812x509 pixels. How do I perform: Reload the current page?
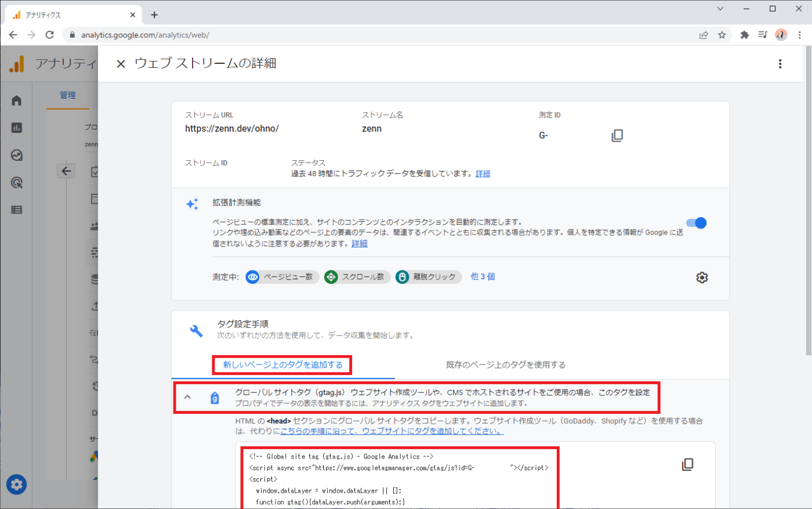coord(49,35)
